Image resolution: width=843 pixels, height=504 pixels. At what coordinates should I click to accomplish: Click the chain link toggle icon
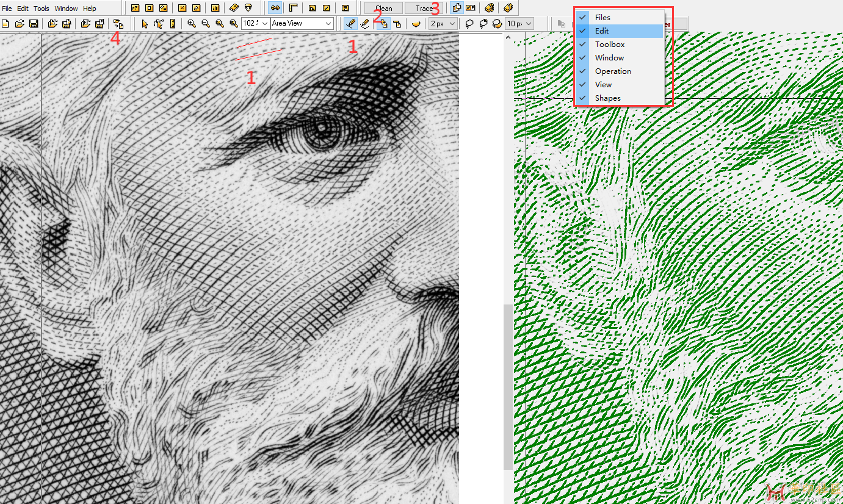[275, 8]
